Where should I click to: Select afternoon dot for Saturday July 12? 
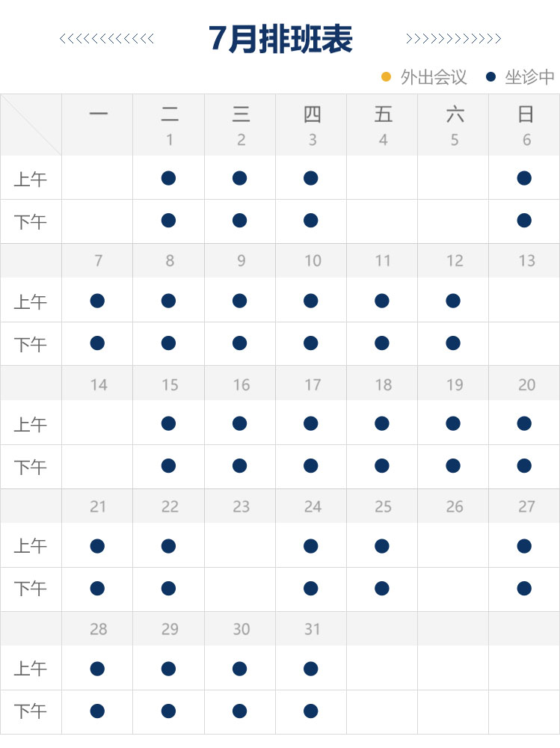click(453, 343)
